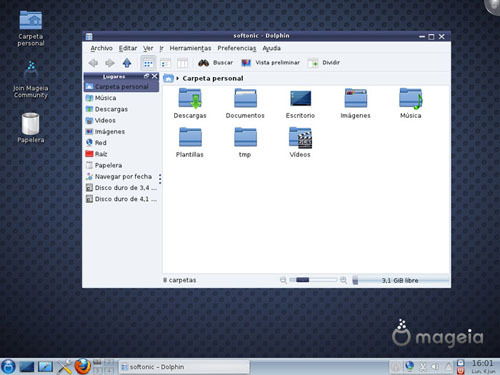Expand the hidden tray icons arrow

coord(449,367)
